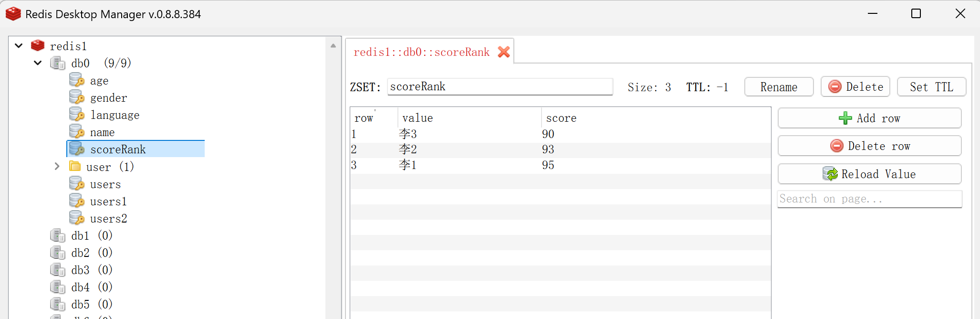Select the value cell 李3
This screenshot has height=319, width=980.
[x=408, y=134]
